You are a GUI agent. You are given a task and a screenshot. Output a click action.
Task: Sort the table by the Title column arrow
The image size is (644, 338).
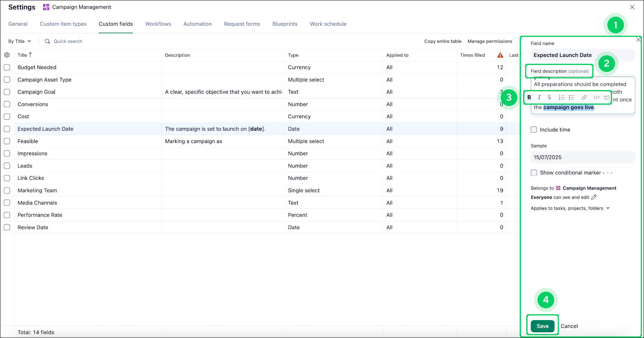(x=30, y=55)
